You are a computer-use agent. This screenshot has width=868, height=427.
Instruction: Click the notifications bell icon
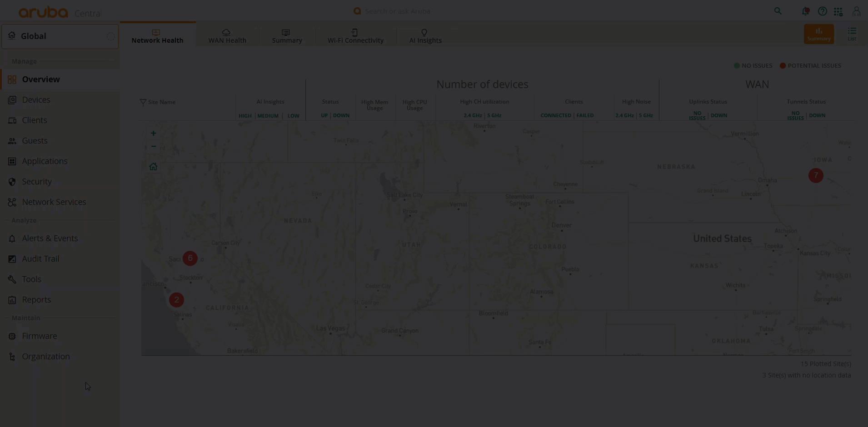click(x=805, y=11)
